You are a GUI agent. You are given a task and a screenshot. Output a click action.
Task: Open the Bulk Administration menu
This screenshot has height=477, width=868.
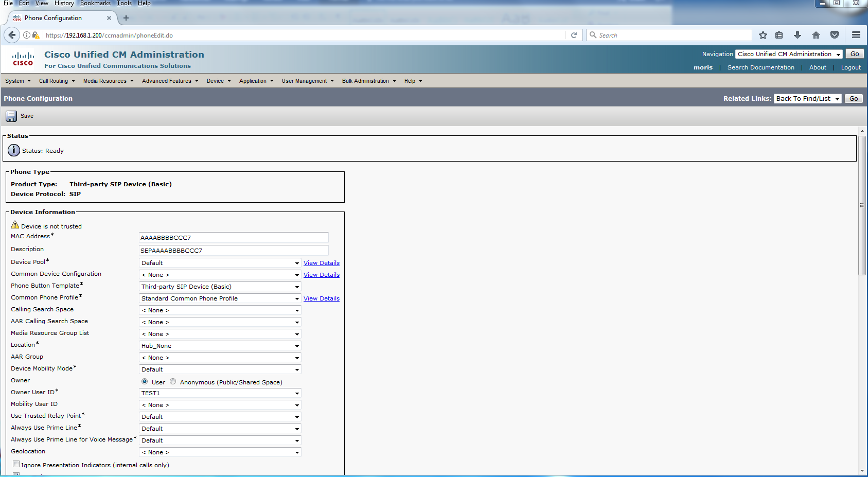369,81
